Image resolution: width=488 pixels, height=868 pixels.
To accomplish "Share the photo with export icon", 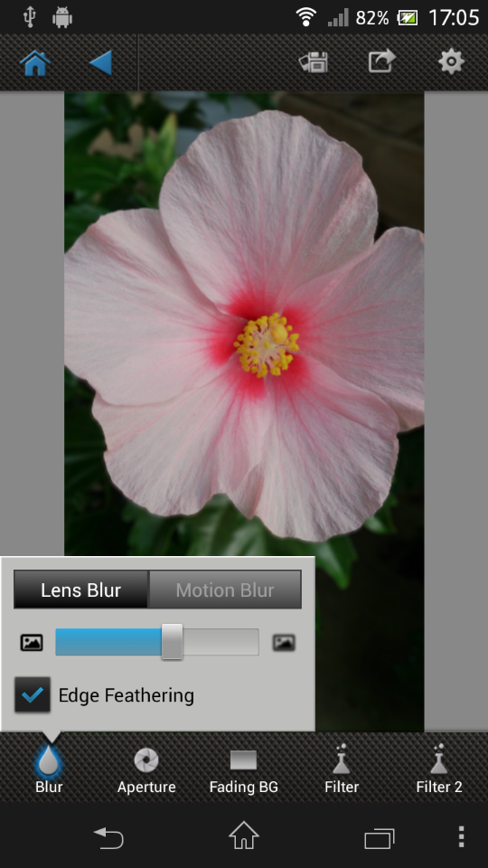I will (382, 61).
